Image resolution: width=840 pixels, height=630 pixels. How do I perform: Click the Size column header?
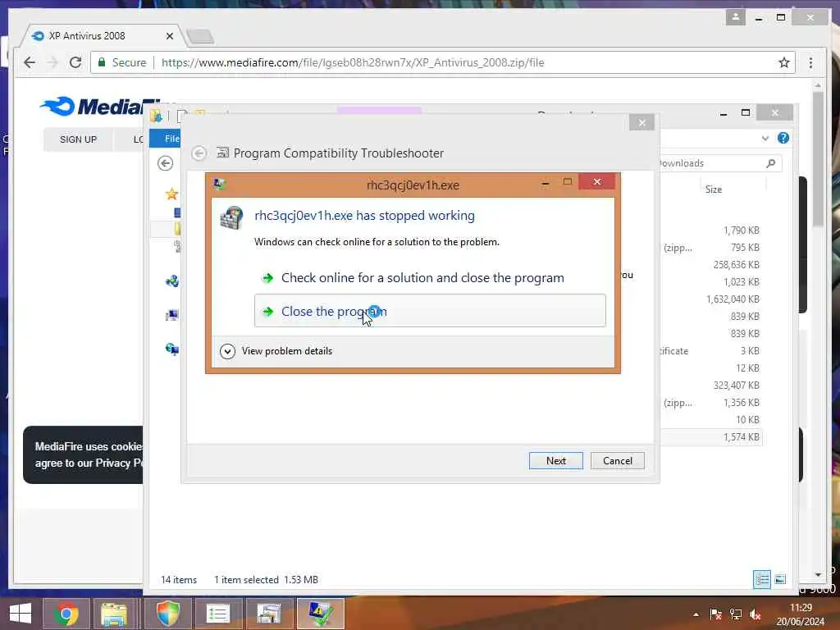click(713, 189)
